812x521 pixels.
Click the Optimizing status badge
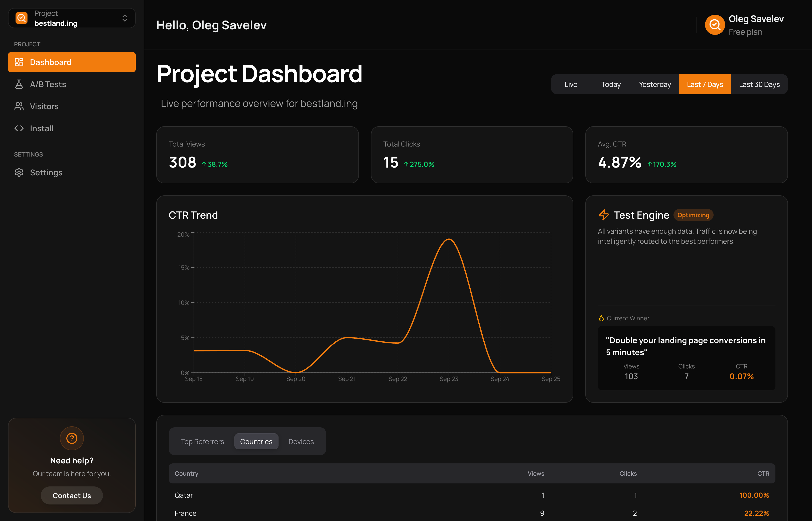[693, 215]
